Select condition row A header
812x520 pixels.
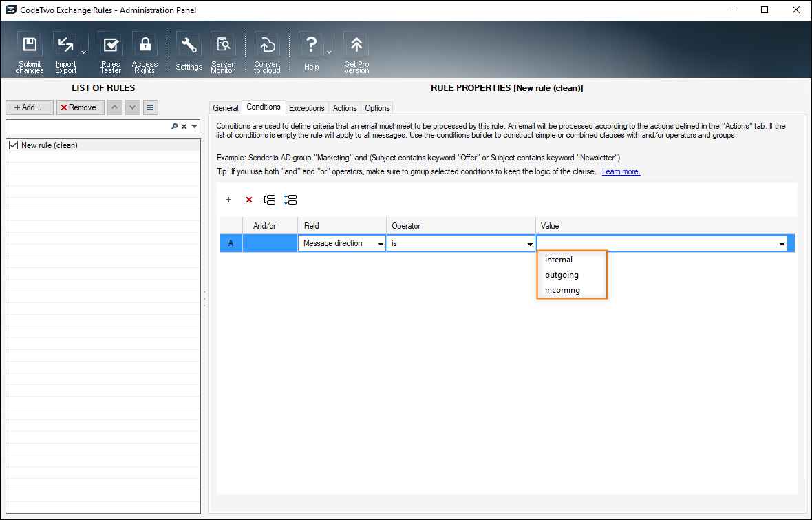coord(231,243)
